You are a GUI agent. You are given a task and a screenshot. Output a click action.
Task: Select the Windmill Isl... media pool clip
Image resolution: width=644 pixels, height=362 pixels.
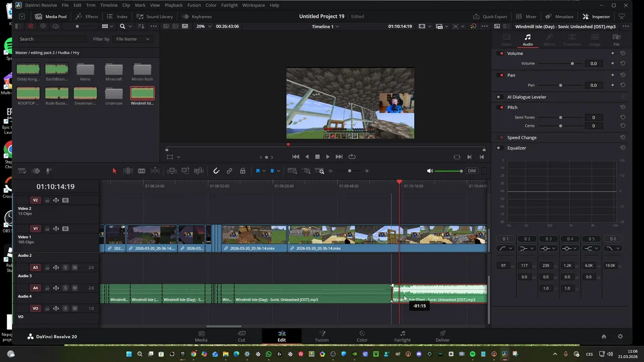pyautogui.click(x=142, y=96)
